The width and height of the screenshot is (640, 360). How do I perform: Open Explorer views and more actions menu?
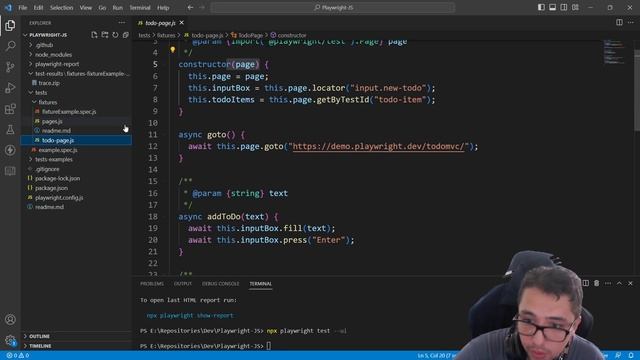[x=122, y=23]
